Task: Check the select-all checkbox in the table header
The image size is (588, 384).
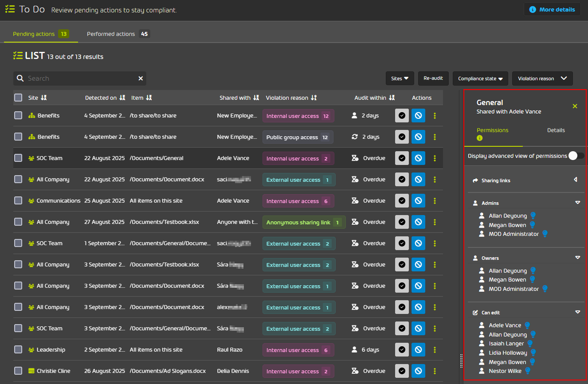Action: coord(18,98)
